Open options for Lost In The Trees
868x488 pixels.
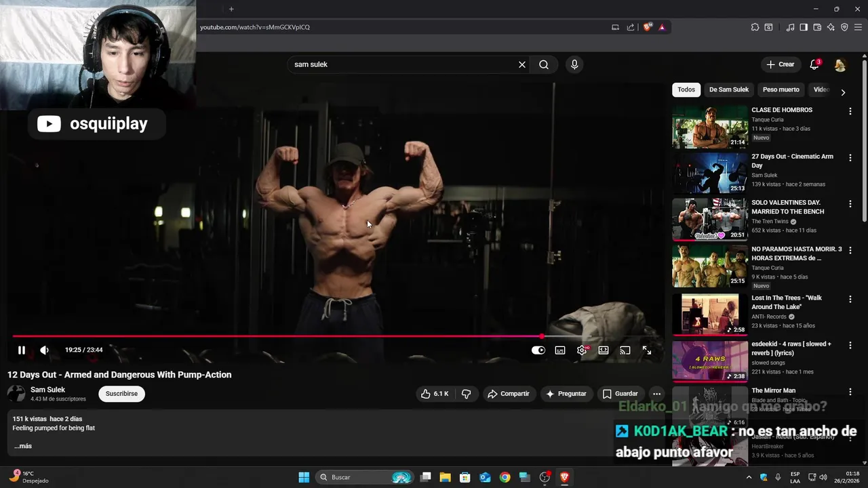coord(850,300)
